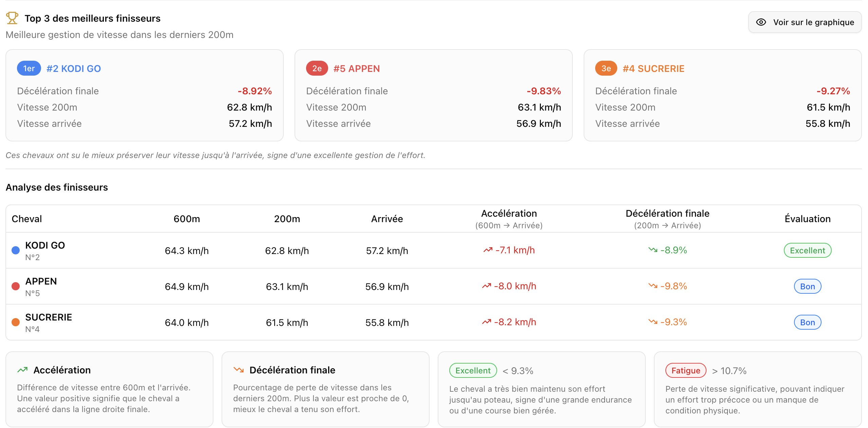The image size is (868, 428).
Task: Click the trend-up icon in Accélération legend card
Action: click(22, 370)
